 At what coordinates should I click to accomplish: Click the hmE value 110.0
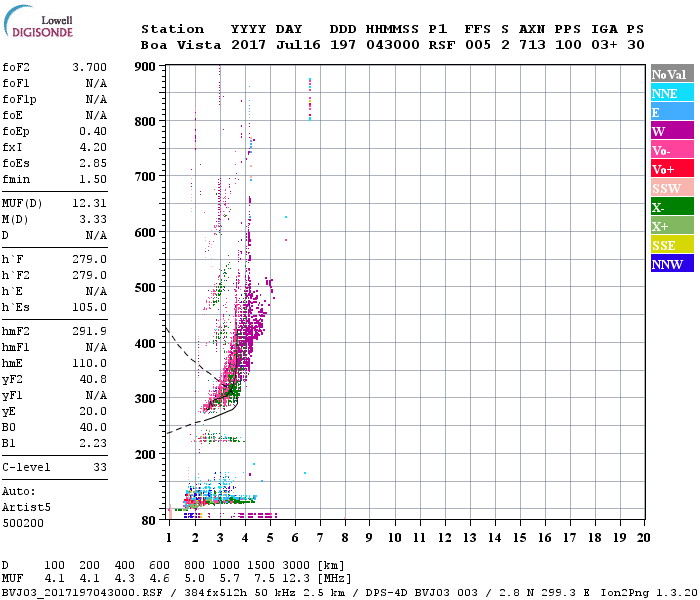pos(89,363)
